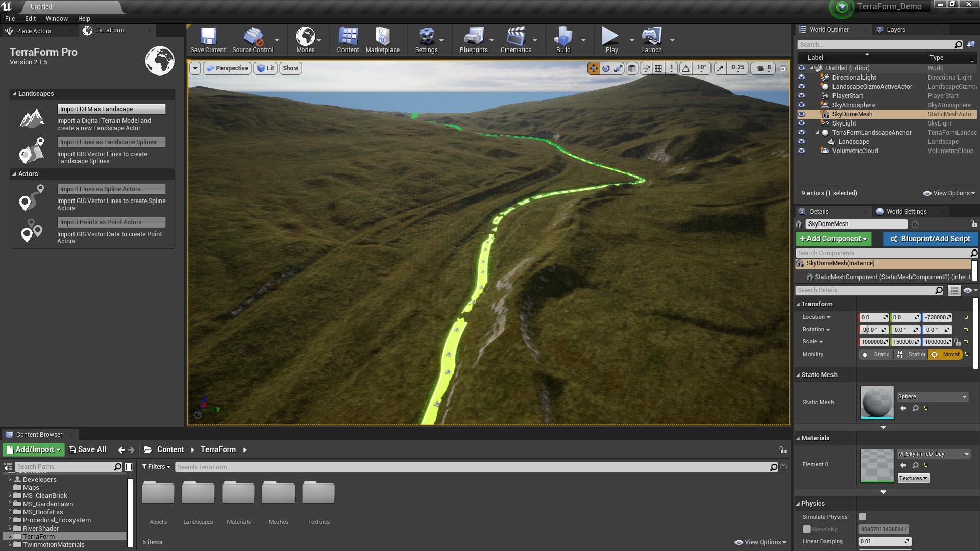
Task: Set mobility to Static
Action: point(876,355)
